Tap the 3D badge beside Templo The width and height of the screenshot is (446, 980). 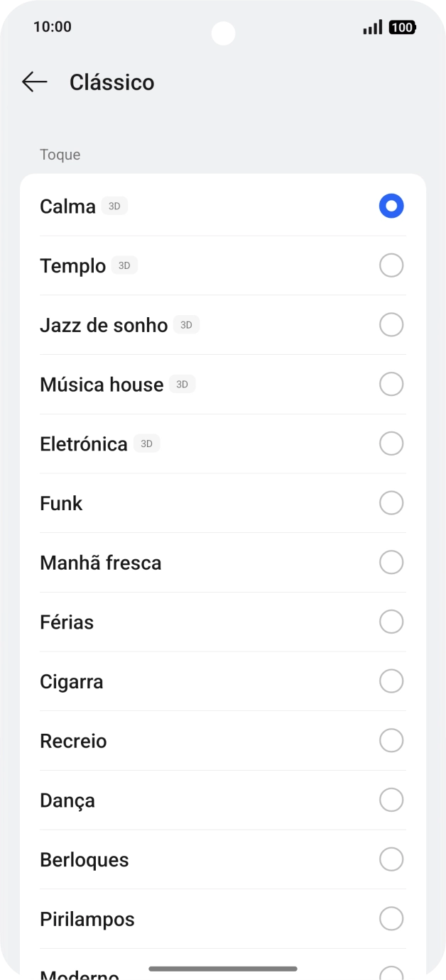tap(124, 265)
